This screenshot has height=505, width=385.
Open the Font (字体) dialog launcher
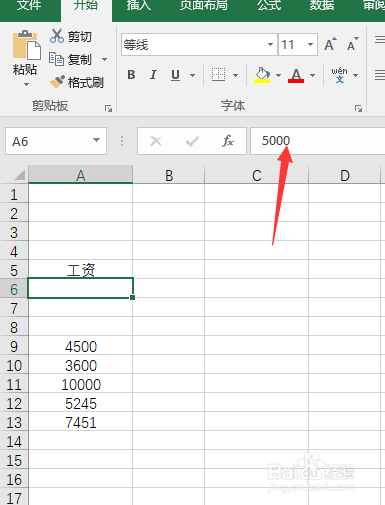pos(358,108)
